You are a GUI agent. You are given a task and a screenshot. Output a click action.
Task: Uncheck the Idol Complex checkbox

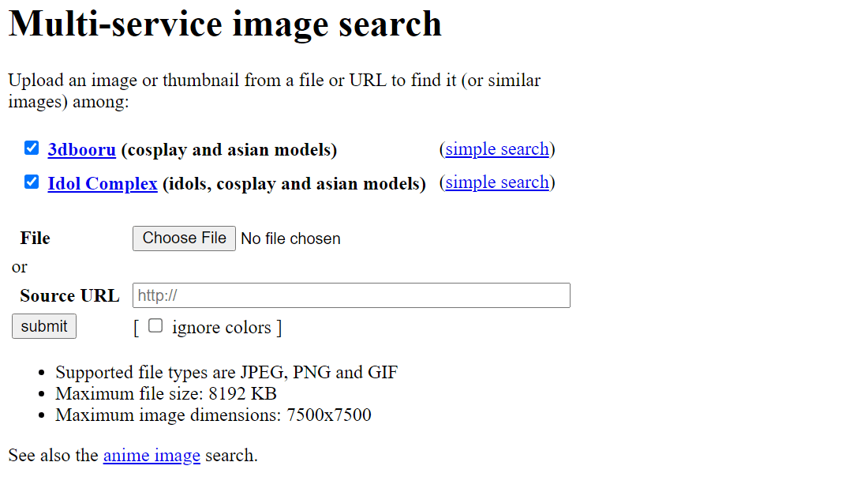32,182
